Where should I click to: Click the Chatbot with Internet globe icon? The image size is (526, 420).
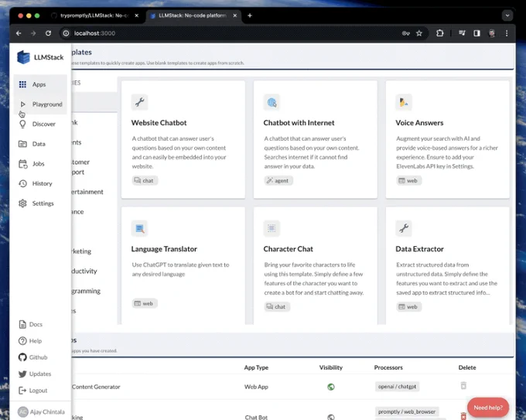point(272,102)
